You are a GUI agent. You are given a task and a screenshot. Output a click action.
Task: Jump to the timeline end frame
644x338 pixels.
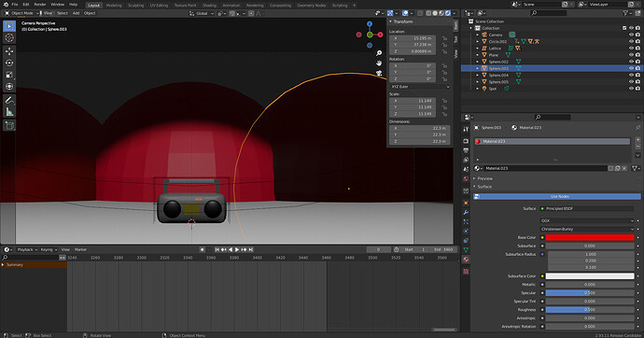pyautogui.click(x=251, y=249)
